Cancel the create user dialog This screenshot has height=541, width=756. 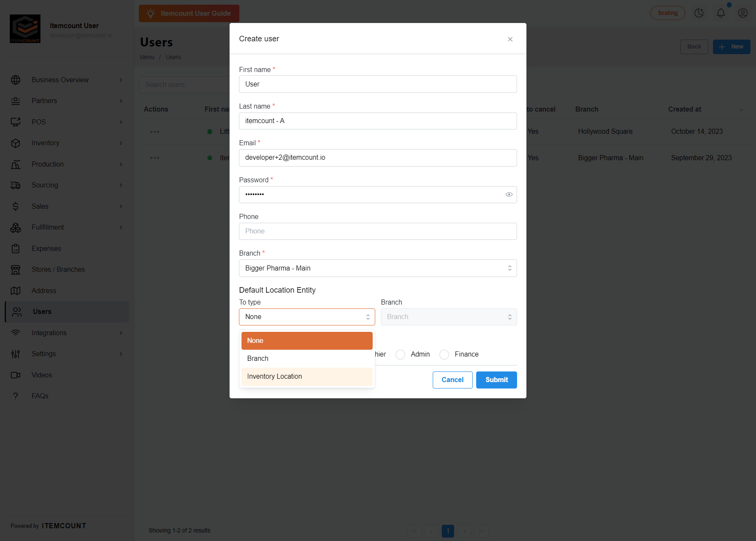pos(452,380)
